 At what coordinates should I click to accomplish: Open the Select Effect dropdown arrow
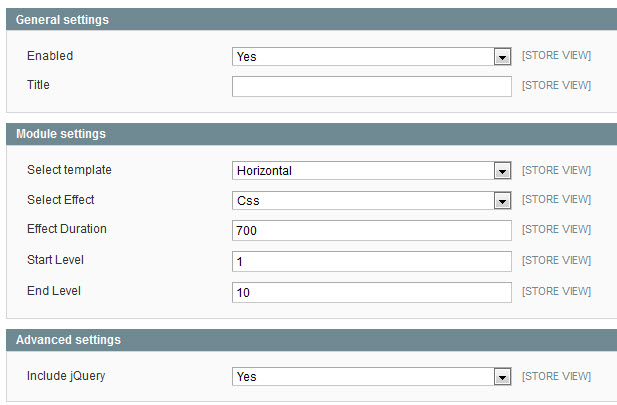tap(502, 201)
